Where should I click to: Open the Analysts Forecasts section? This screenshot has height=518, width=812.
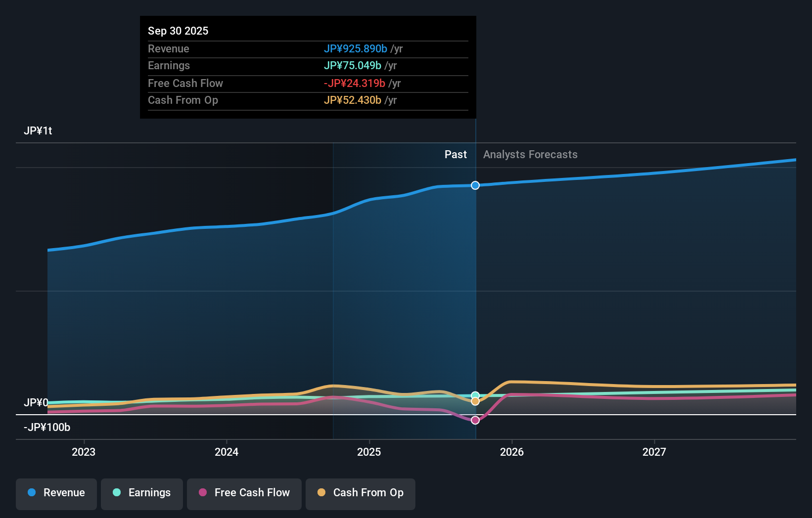(530, 154)
